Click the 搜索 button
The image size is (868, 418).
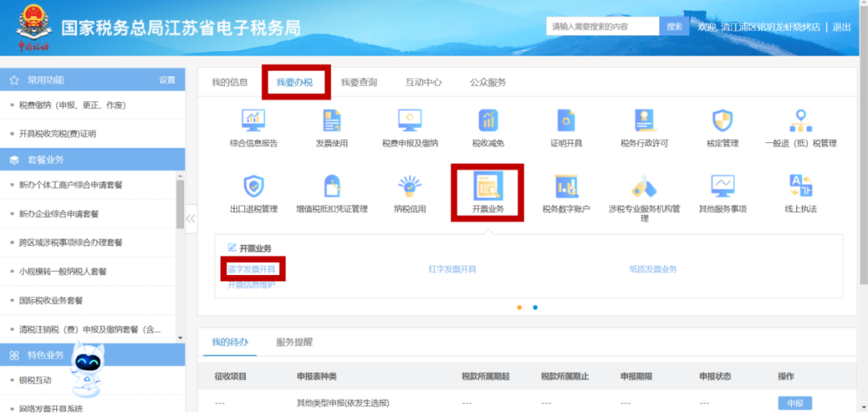[674, 27]
